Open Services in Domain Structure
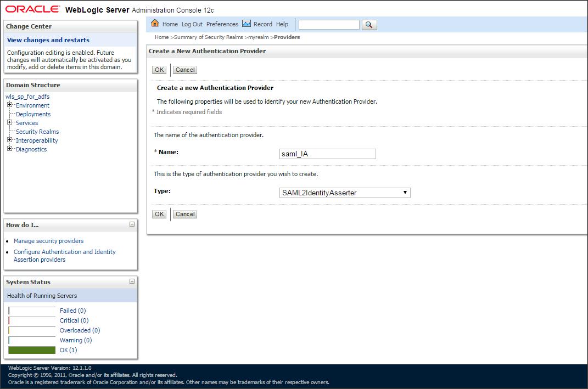 (x=27, y=122)
